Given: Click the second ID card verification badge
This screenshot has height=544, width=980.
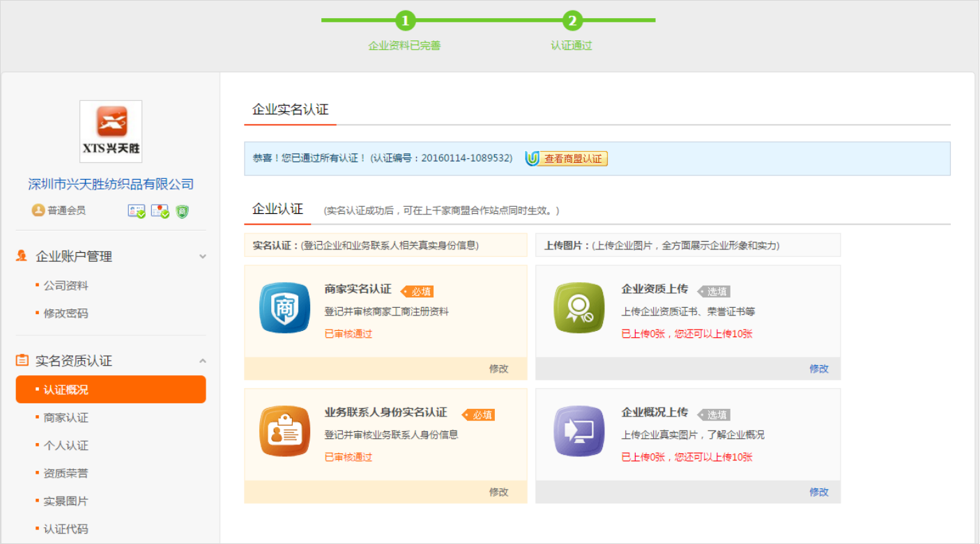Looking at the screenshot, I should 160,211.
